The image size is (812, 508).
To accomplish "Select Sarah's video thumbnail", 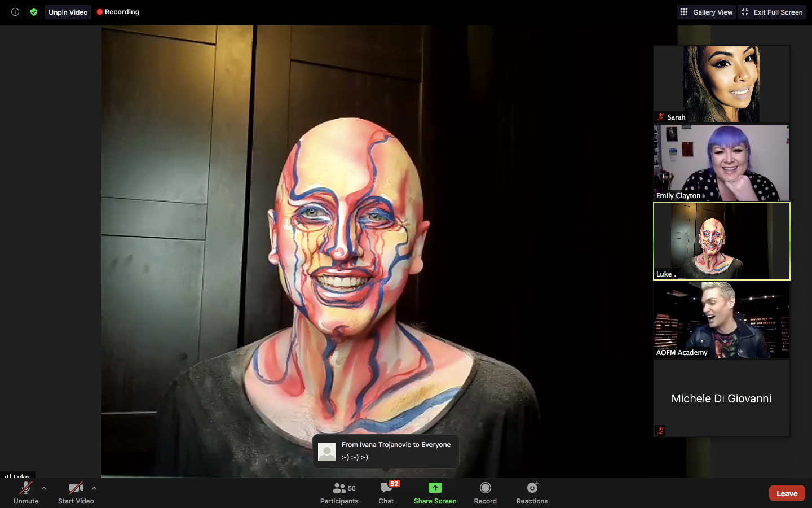I will [x=721, y=84].
